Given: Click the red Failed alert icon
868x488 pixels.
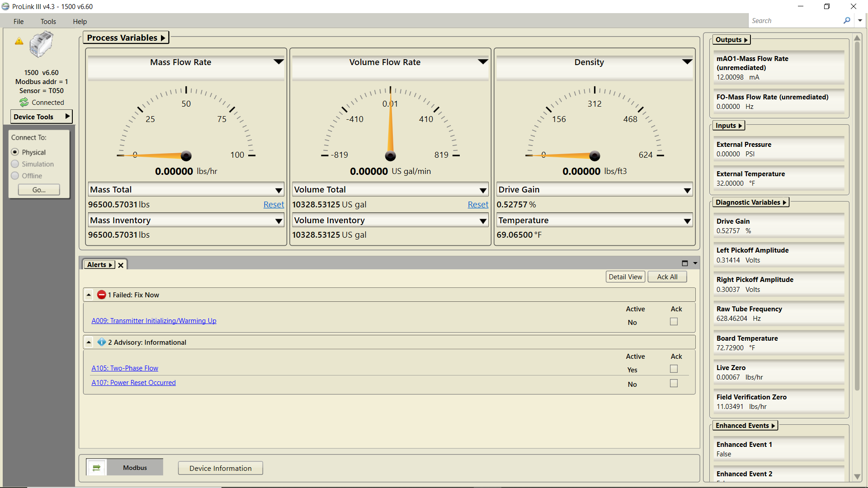Looking at the screenshot, I should [x=101, y=295].
